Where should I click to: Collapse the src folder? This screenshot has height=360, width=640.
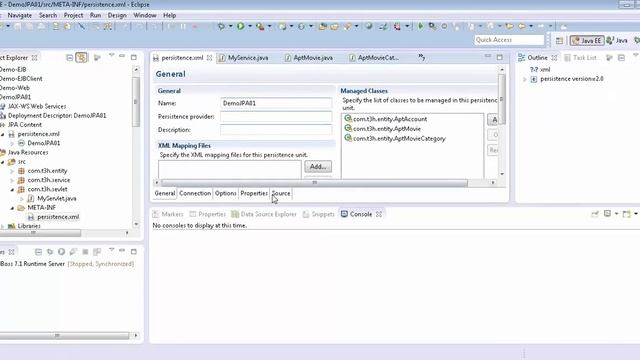click(3, 162)
